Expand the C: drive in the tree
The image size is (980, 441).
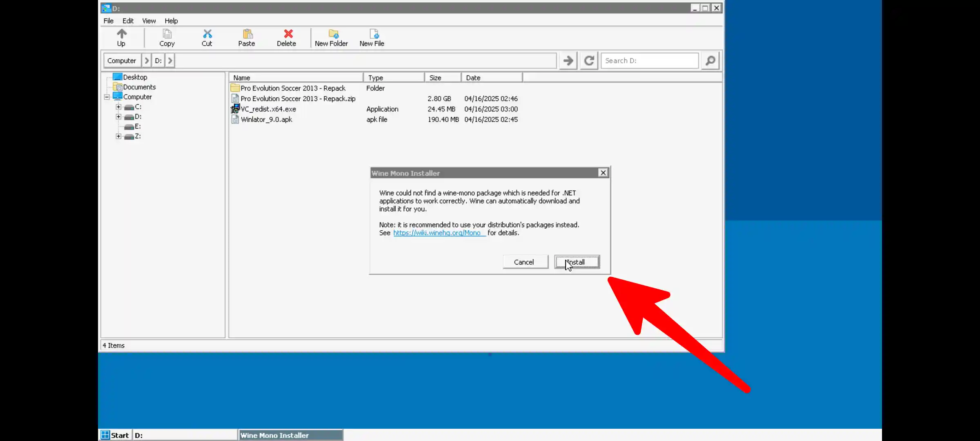coord(118,107)
